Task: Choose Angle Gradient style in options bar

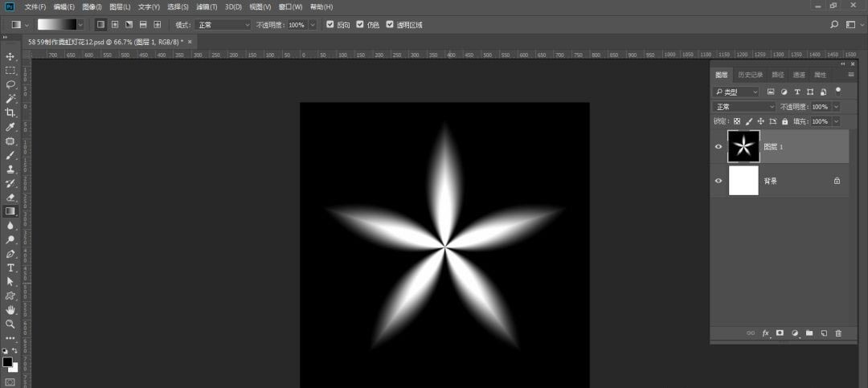Action: [x=129, y=25]
